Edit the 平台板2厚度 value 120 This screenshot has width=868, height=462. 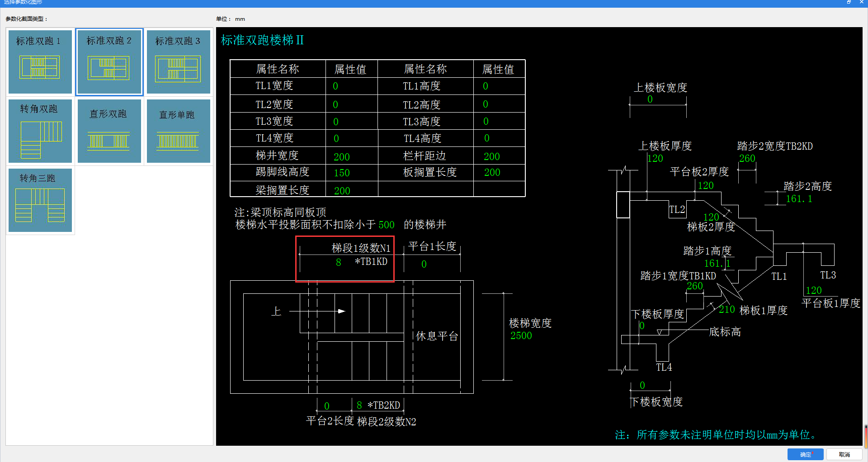[x=706, y=185]
